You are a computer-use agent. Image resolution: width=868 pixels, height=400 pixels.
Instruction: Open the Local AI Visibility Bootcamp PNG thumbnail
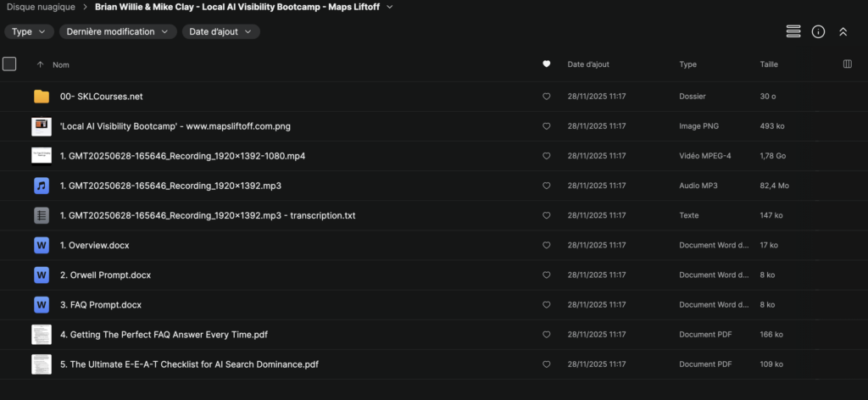click(42, 126)
